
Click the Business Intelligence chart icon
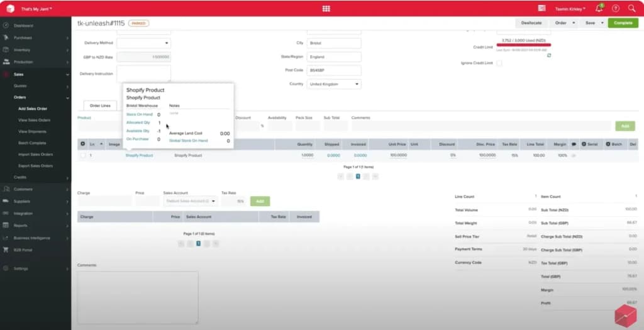[6, 238]
